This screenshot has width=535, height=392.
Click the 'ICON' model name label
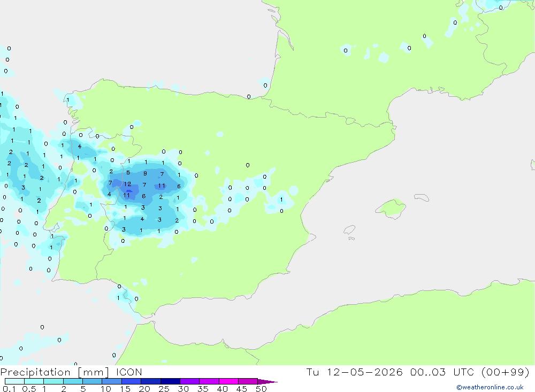tap(129, 372)
